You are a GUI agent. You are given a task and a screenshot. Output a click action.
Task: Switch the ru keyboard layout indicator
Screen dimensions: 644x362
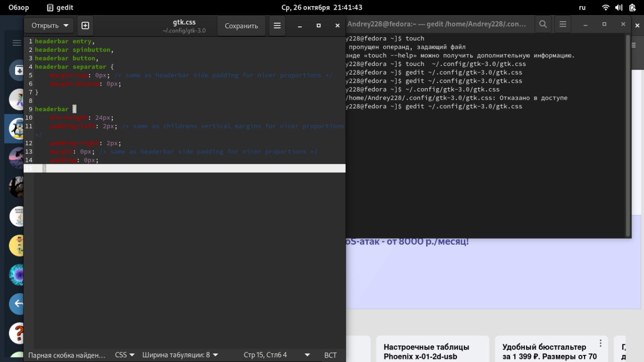click(583, 8)
